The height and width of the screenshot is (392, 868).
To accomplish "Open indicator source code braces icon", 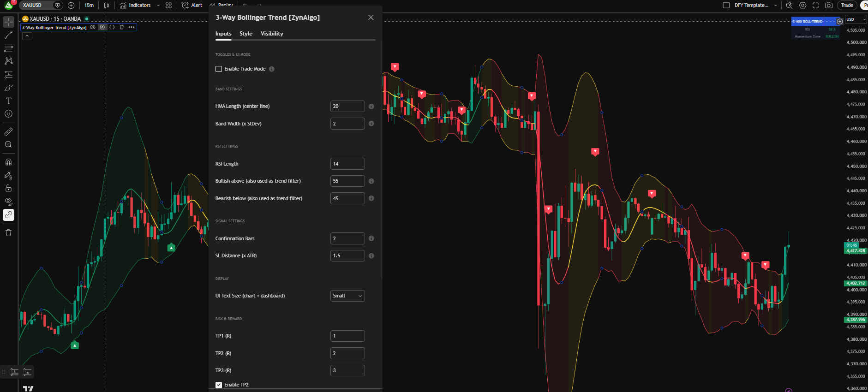I will (x=112, y=27).
